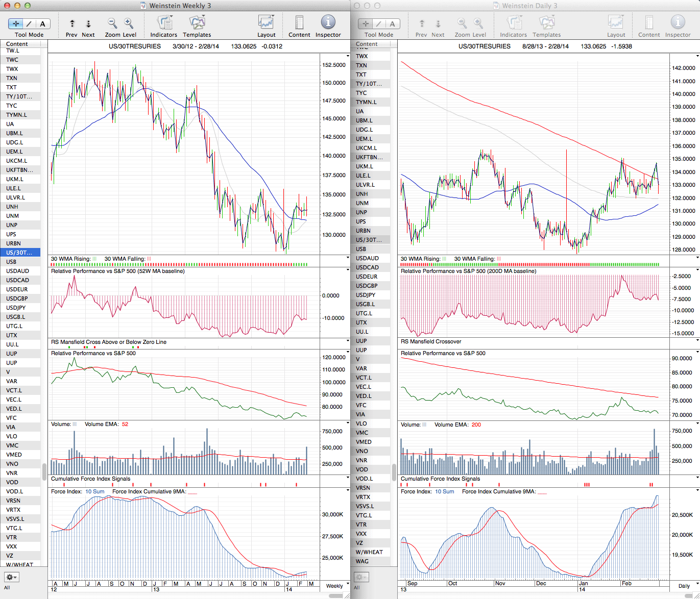Click zoom out magnifier in Weekly toolbar
Image resolution: width=700 pixels, height=599 pixels.
pos(112,23)
